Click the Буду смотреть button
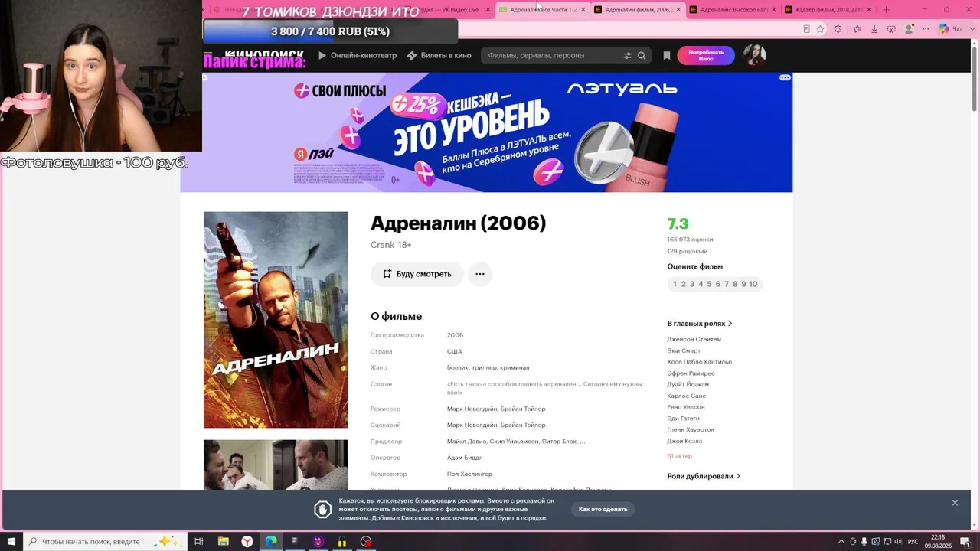980x551 pixels. [417, 274]
